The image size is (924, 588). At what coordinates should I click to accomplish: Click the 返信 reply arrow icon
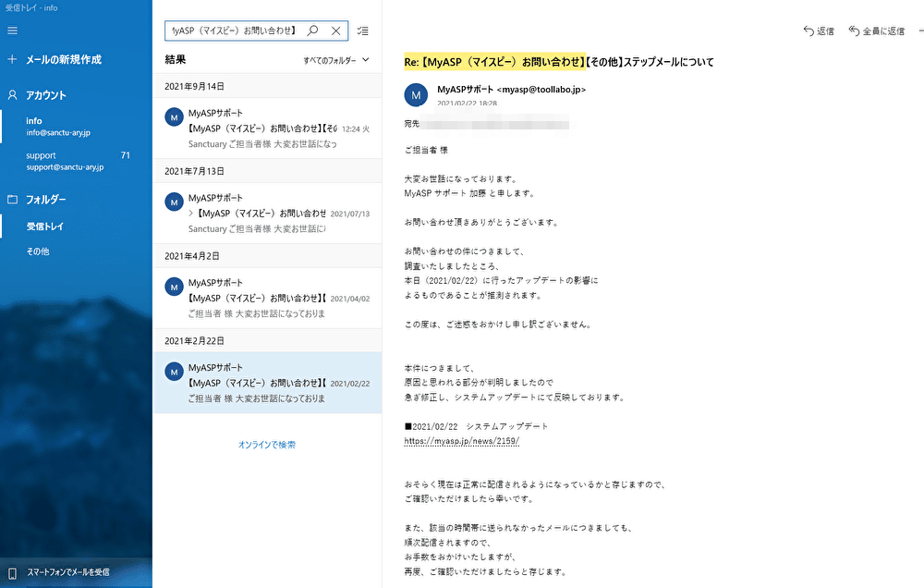(x=809, y=31)
